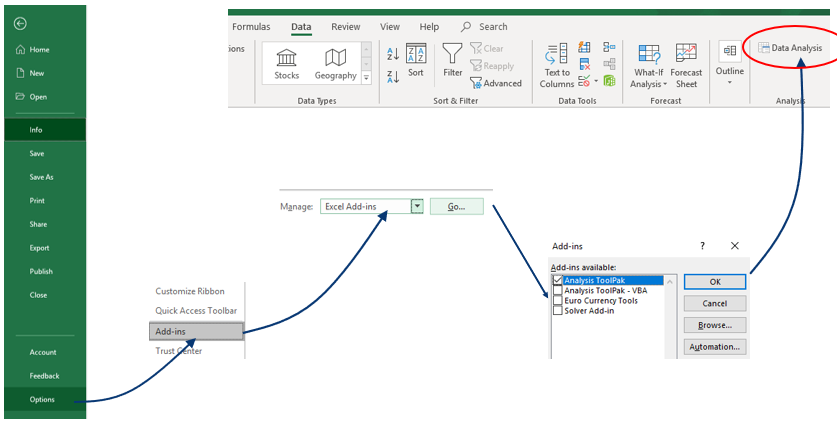Select Quick Access Toolbar in Options list

196,311
